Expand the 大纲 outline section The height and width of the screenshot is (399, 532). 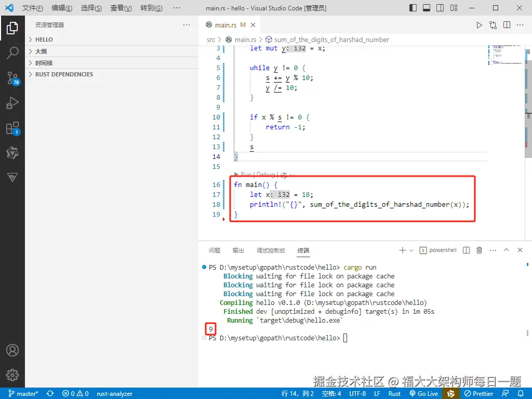point(112,51)
